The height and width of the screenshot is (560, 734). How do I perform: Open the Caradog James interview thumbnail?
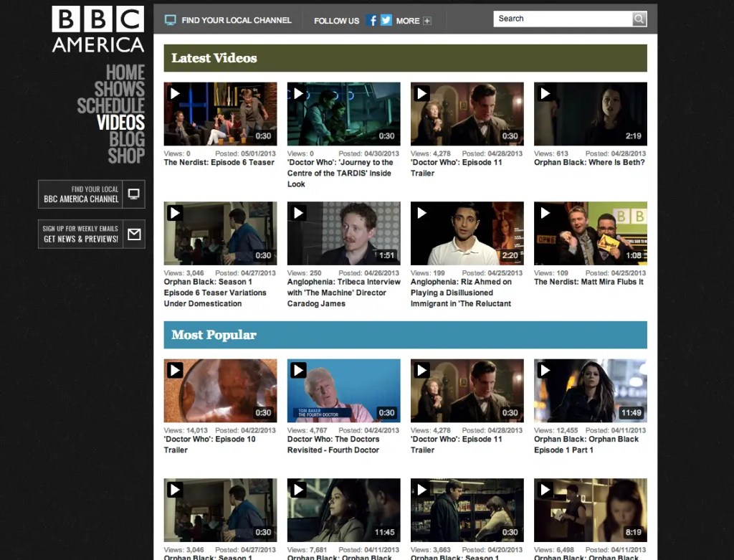pyautogui.click(x=344, y=233)
